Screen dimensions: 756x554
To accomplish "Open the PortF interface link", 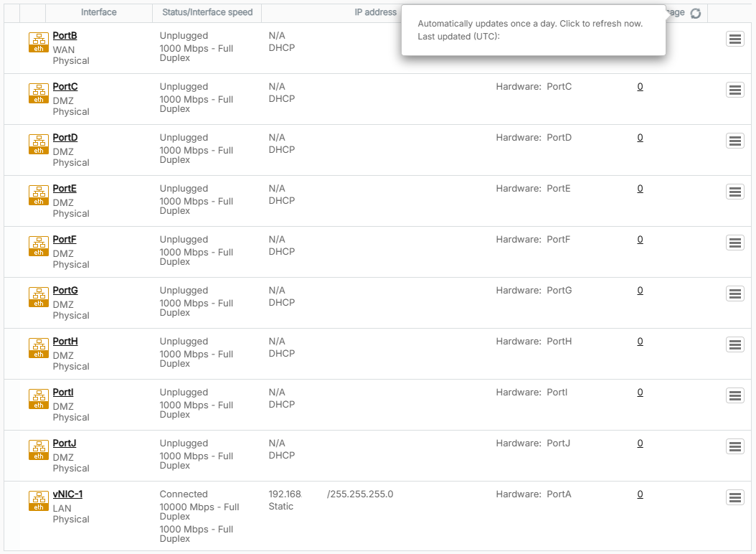I will [65, 240].
